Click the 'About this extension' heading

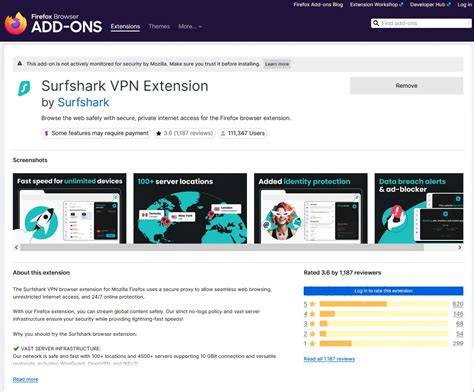[41, 272]
